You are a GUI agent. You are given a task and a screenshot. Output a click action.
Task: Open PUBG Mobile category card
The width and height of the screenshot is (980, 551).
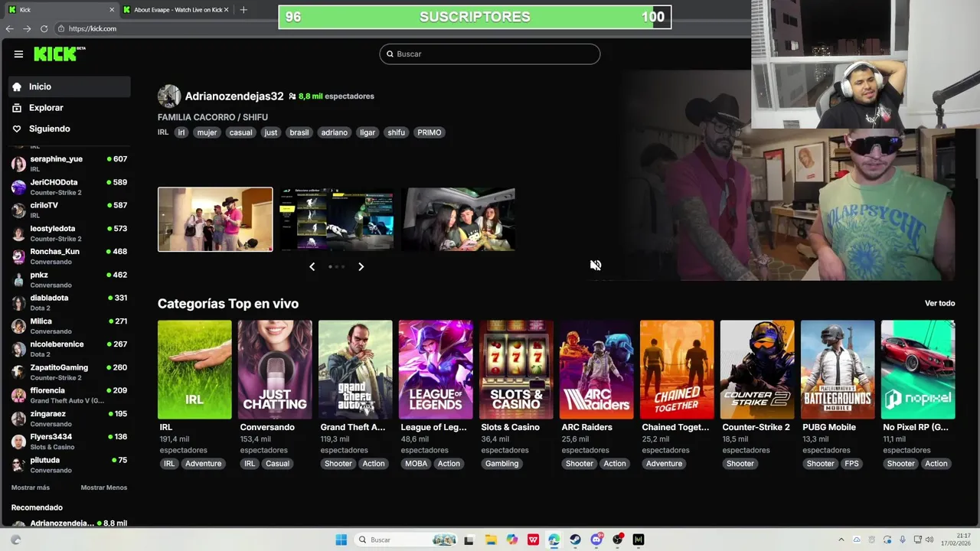[x=838, y=370]
